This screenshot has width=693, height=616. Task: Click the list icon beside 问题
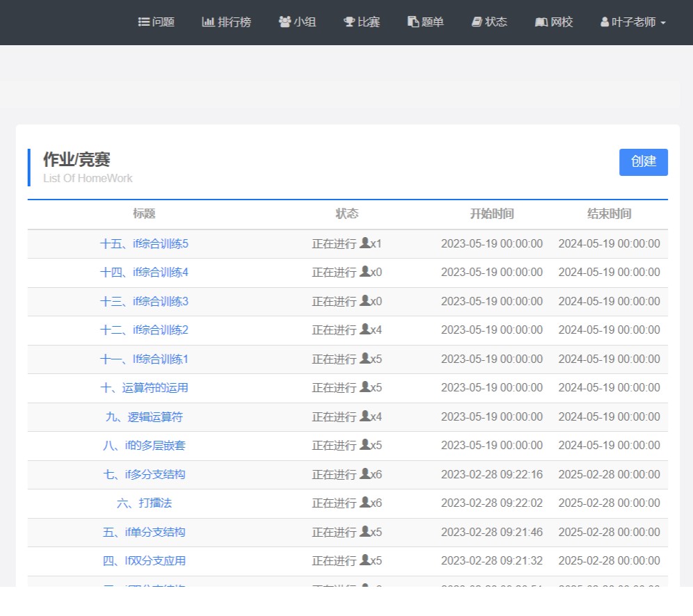[143, 22]
